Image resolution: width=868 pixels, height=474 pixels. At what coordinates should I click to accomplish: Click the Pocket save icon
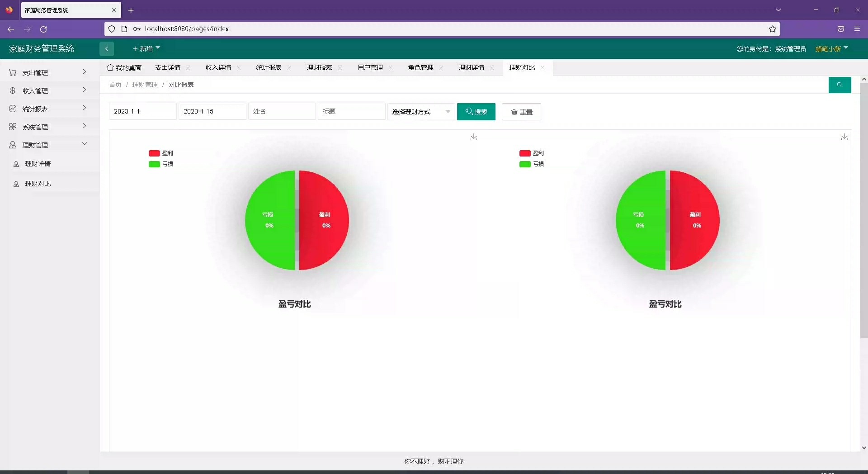click(x=841, y=29)
